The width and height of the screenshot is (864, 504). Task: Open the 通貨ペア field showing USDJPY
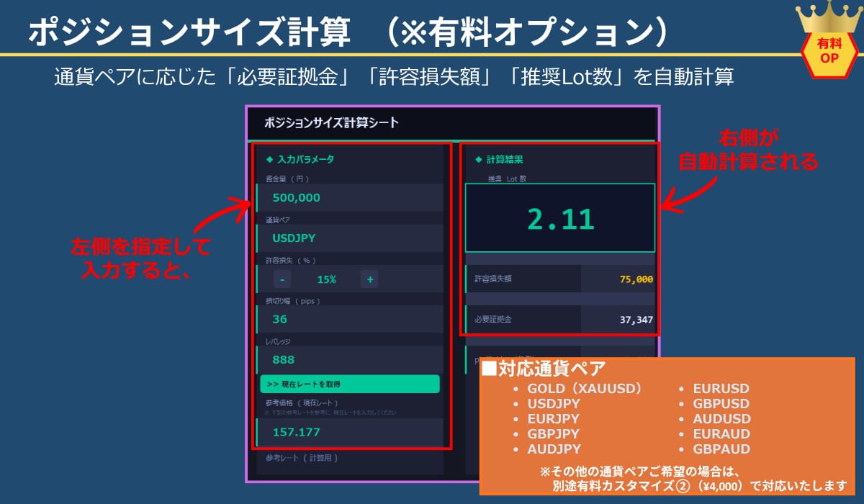(350, 238)
